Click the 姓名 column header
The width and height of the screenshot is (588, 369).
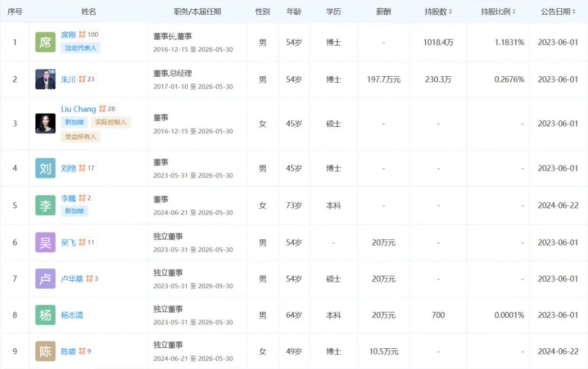coord(89,11)
